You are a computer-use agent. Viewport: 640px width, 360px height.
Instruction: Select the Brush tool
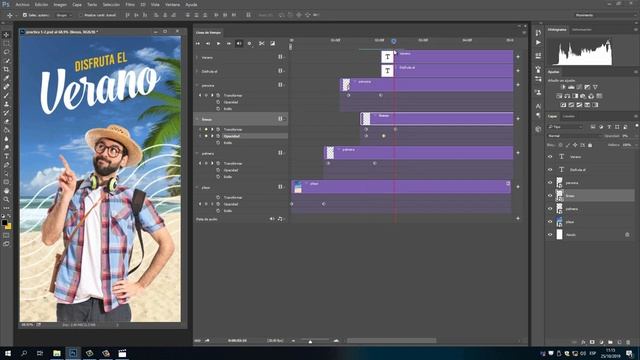pos(6,96)
